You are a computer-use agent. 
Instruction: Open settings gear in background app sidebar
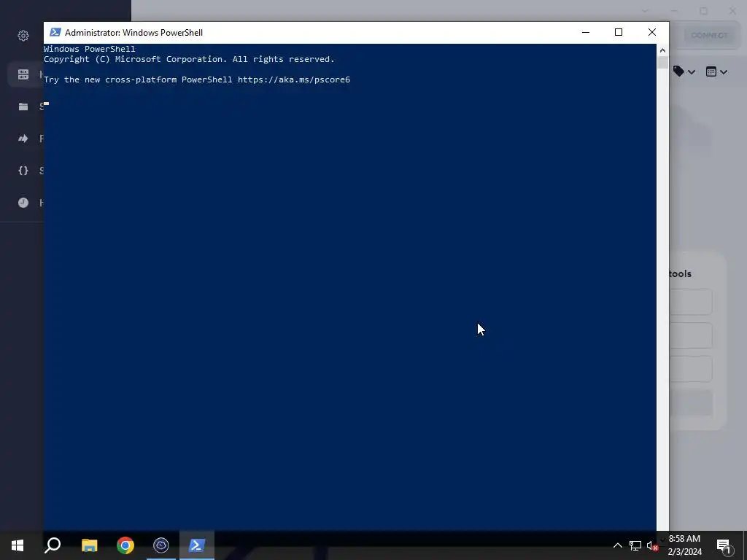23,36
